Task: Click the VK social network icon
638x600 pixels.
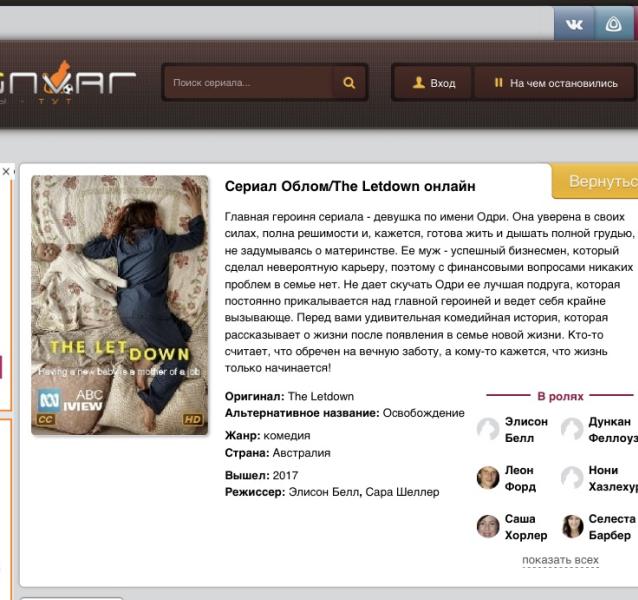Action: tap(574, 24)
